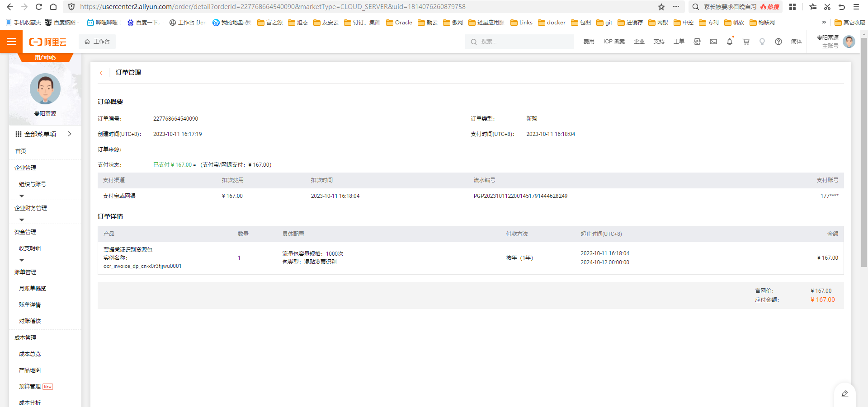Open the API explorer icon

coord(697,42)
